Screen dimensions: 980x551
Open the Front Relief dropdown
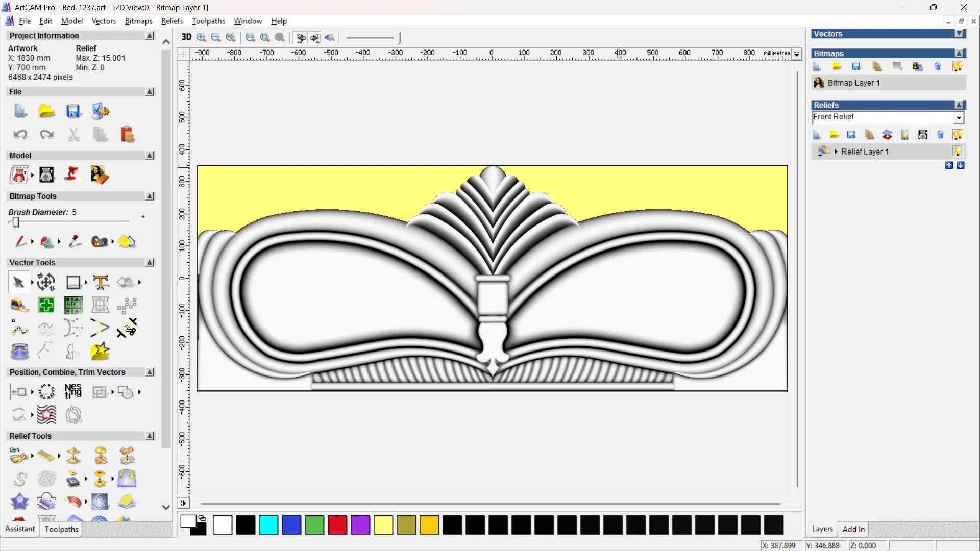click(959, 118)
